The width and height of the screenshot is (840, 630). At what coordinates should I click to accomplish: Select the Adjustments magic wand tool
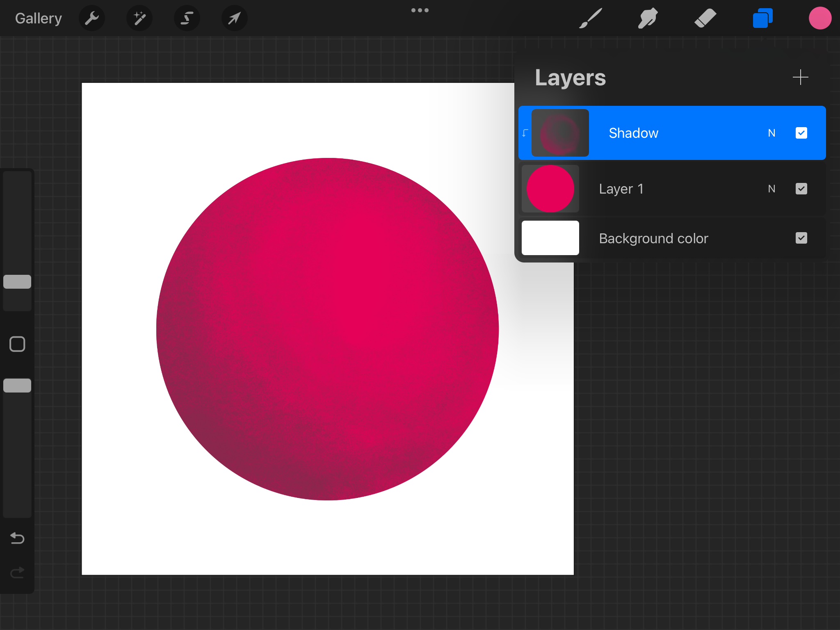139,18
